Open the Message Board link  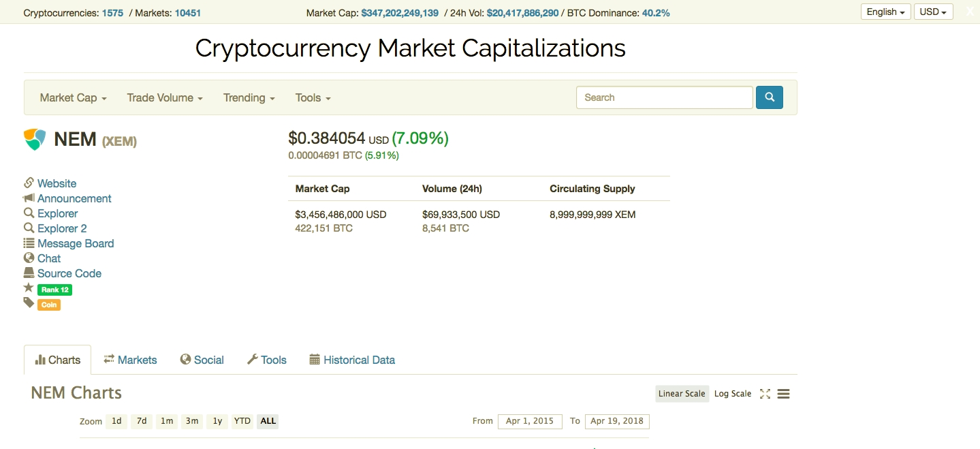(76, 243)
